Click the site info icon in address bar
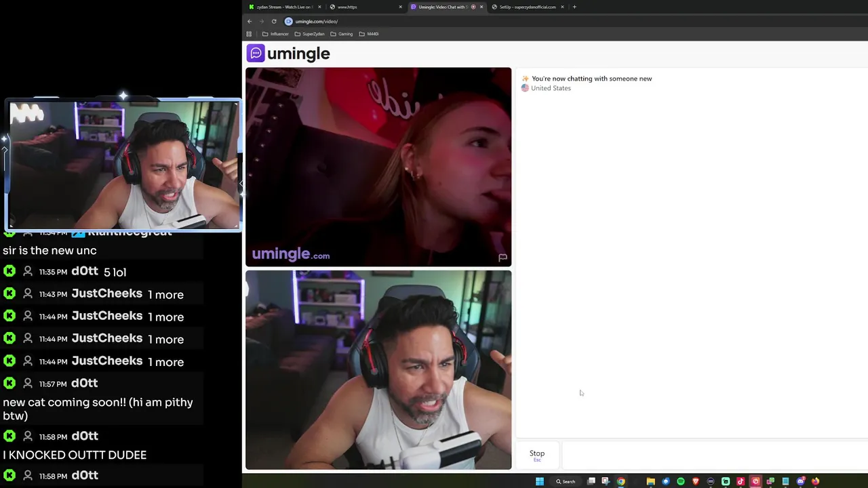 [288, 21]
